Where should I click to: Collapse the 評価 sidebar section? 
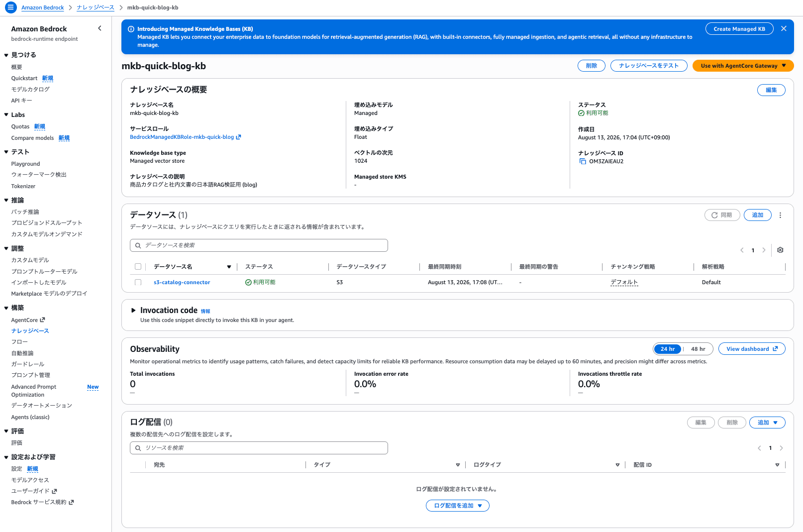tap(6, 431)
